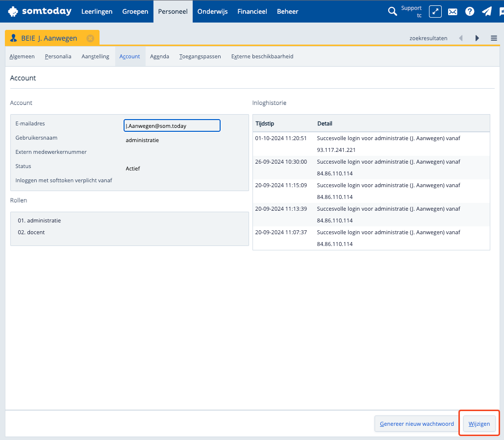
Task: Switch to the Personalia tab
Action: tap(58, 56)
